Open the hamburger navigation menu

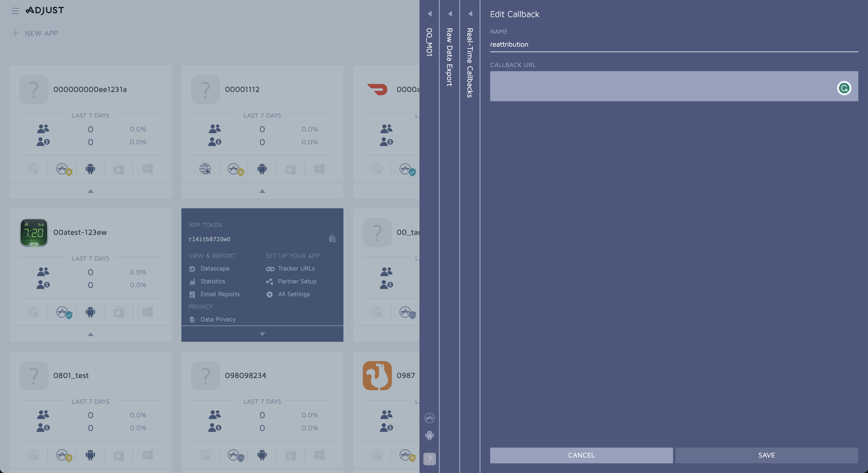click(x=16, y=11)
